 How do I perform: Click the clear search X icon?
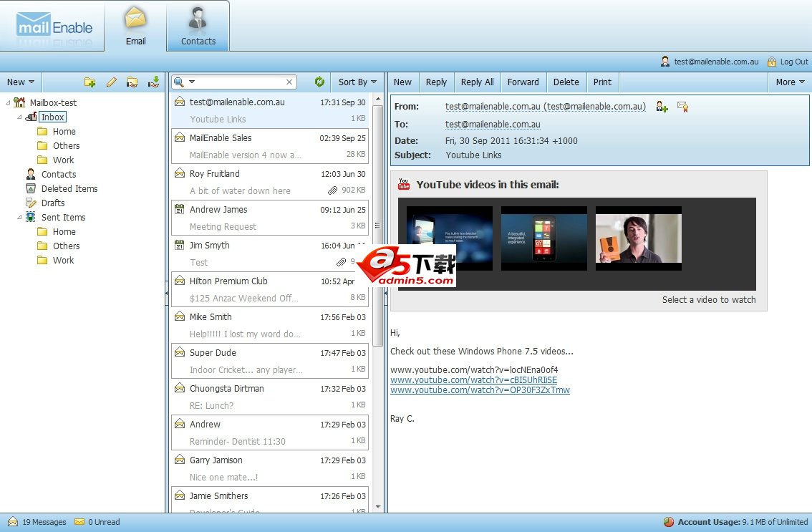pos(289,82)
